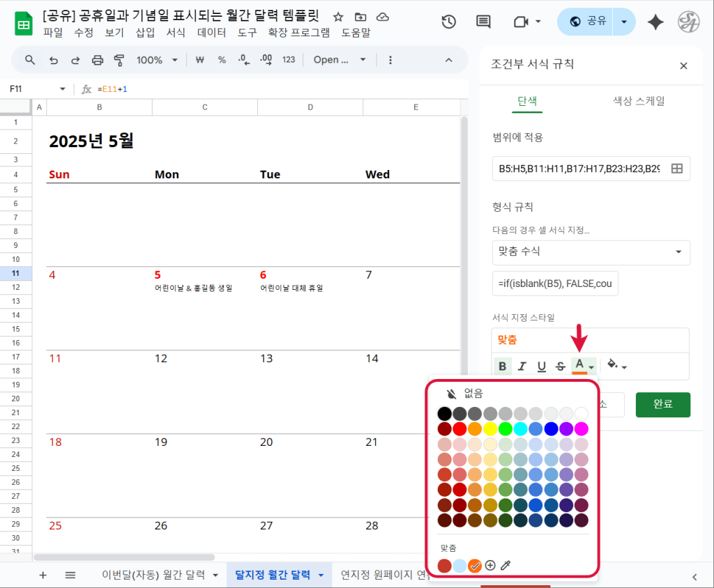The height and width of the screenshot is (588, 714).
Task: Click the redo arrow in toolbar
Action: [75, 60]
